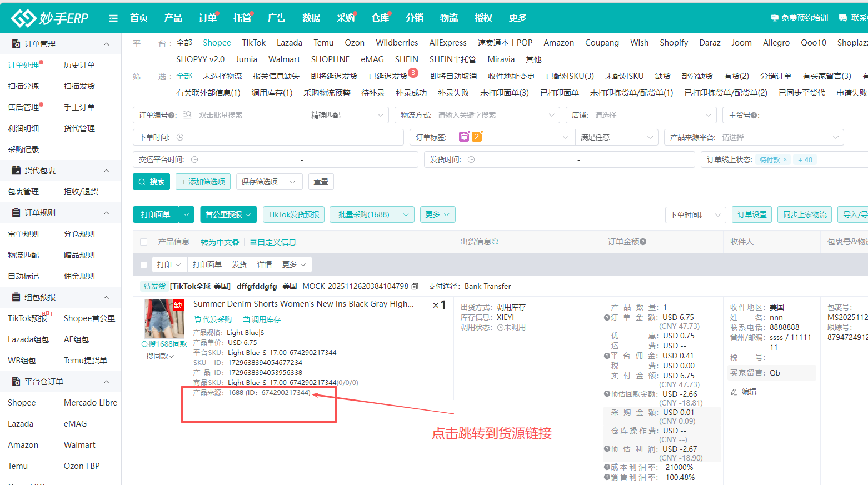Click the 搜索 search button
The width and height of the screenshot is (868, 485).
point(151,181)
